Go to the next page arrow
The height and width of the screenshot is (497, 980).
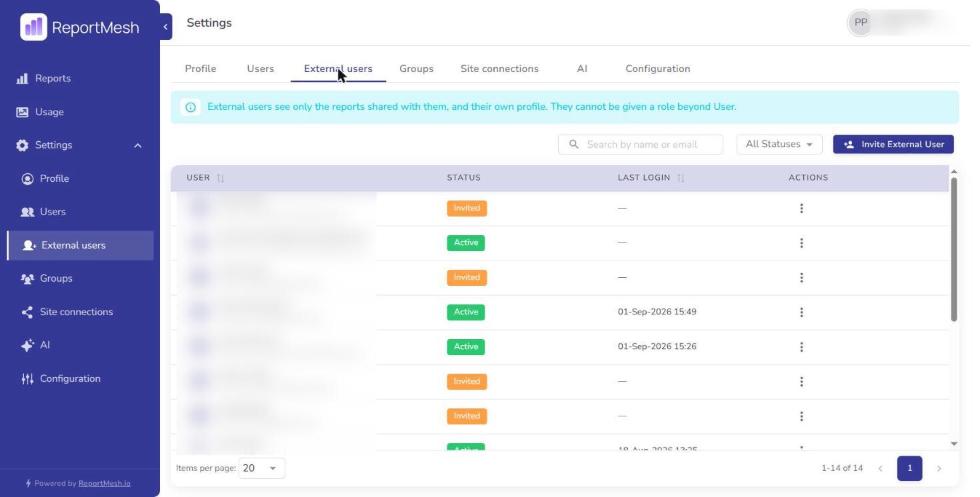click(x=939, y=468)
